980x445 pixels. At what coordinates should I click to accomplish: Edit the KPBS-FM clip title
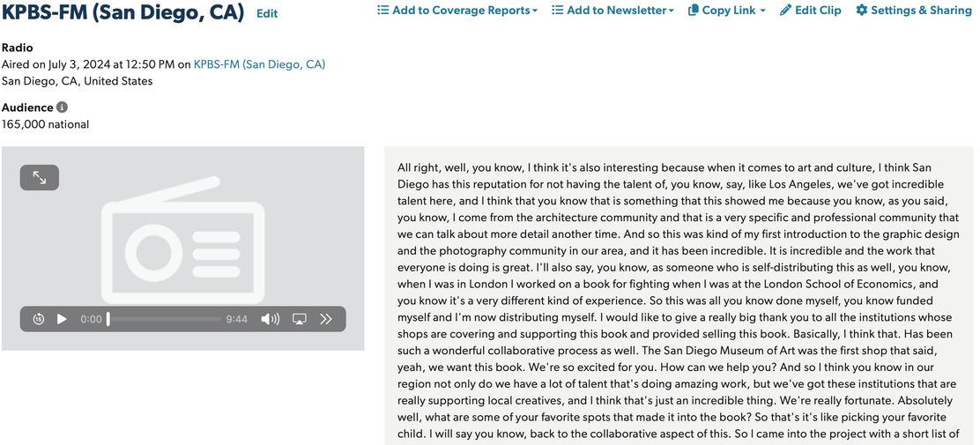coord(267,14)
